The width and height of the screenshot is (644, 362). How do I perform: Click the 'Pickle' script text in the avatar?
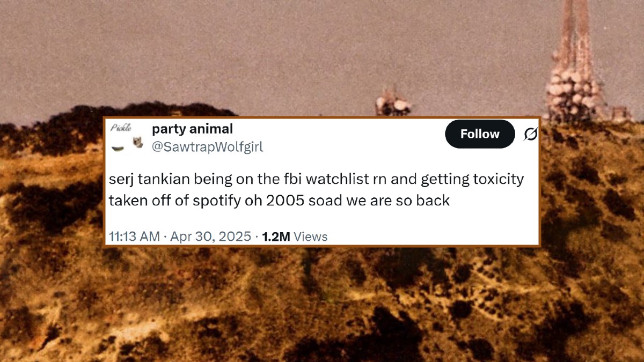[120, 128]
